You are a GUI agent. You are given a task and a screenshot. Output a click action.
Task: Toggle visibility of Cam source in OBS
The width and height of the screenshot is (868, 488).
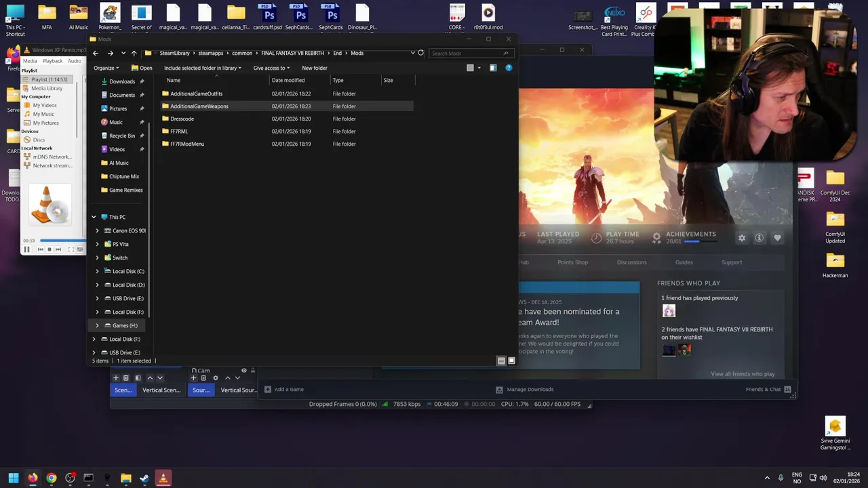point(244,370)
